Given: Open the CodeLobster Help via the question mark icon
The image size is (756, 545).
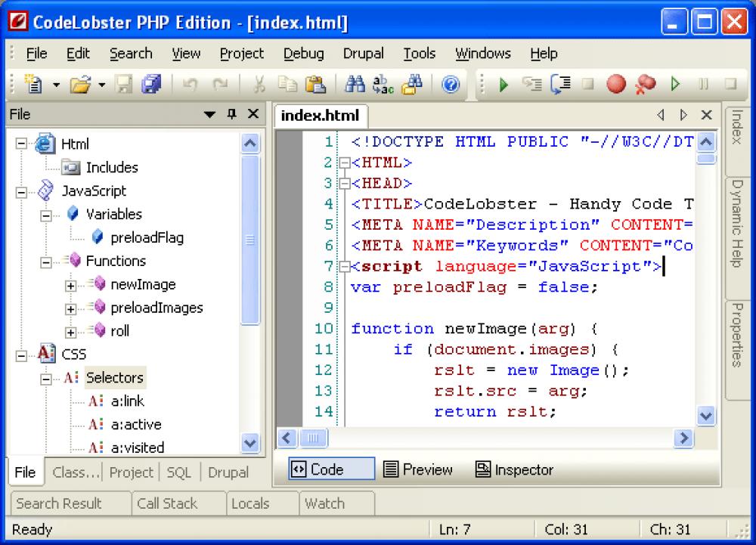Looking at the screenshot, I should (x=450, y=85).
